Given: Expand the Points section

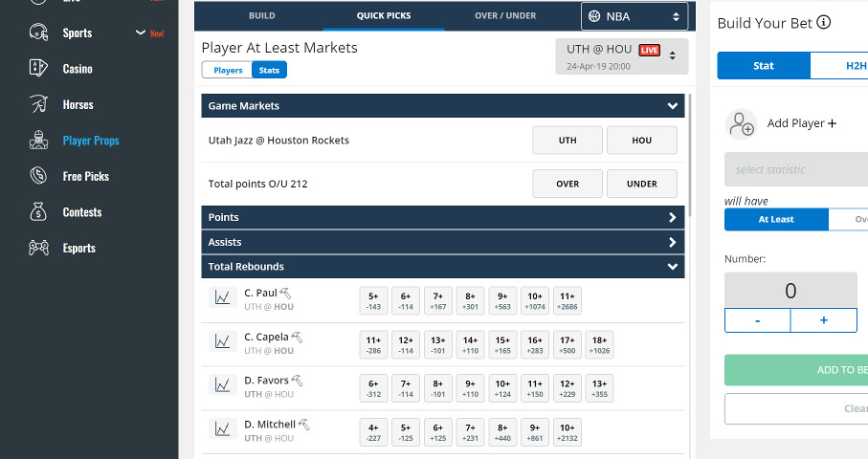Looking at the screenshot, I should tap(443, 217).
